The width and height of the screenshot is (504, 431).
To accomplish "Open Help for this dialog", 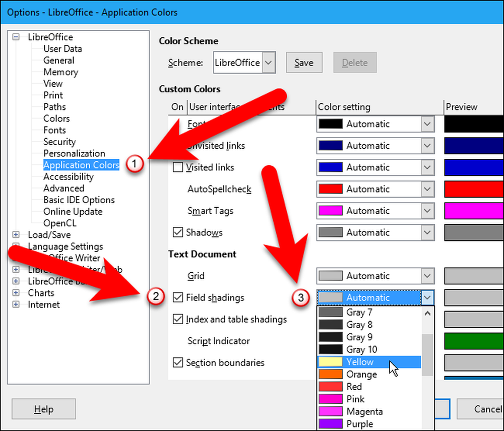I will coord(44,409).
